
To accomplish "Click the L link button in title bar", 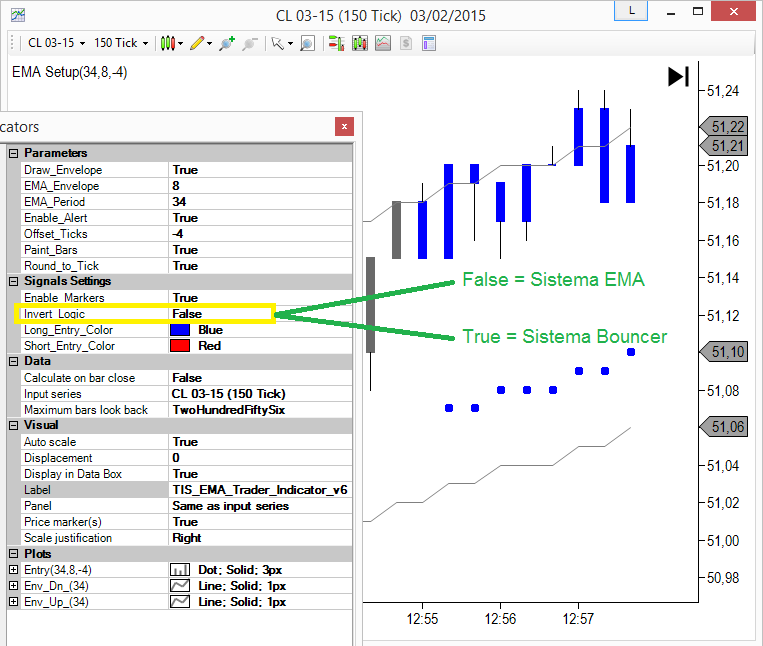I will pyautogui.click(x=632, y=11).
